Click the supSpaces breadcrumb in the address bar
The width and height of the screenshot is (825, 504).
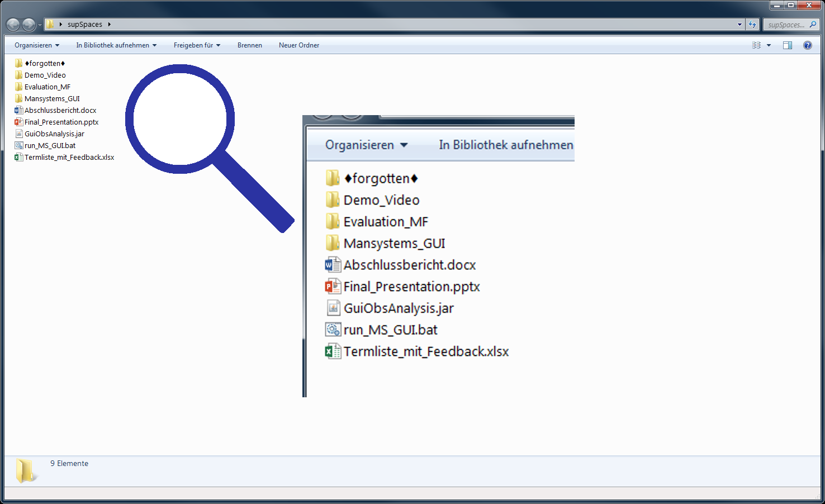click(x=85, y=25)
